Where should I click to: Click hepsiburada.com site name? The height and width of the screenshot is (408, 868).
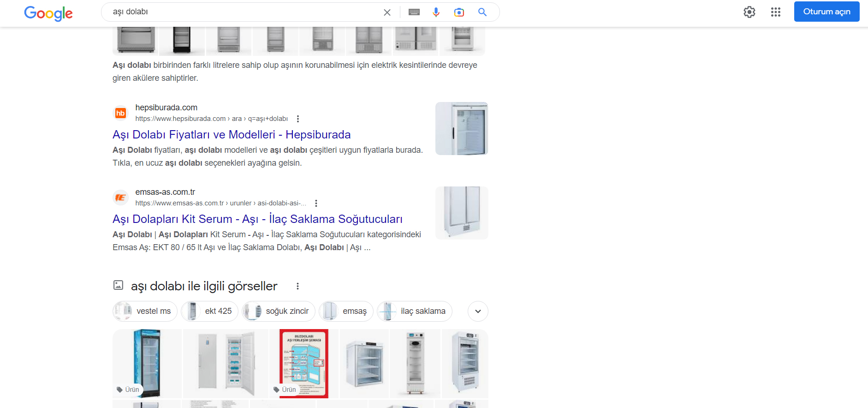(x=166, y=108)
